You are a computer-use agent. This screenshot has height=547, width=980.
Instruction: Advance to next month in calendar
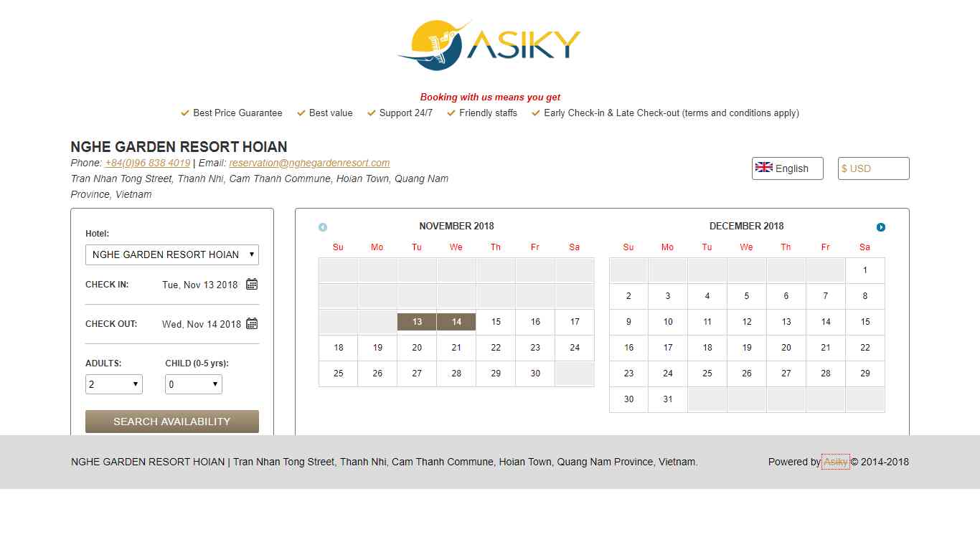click(x=881, y=227)
